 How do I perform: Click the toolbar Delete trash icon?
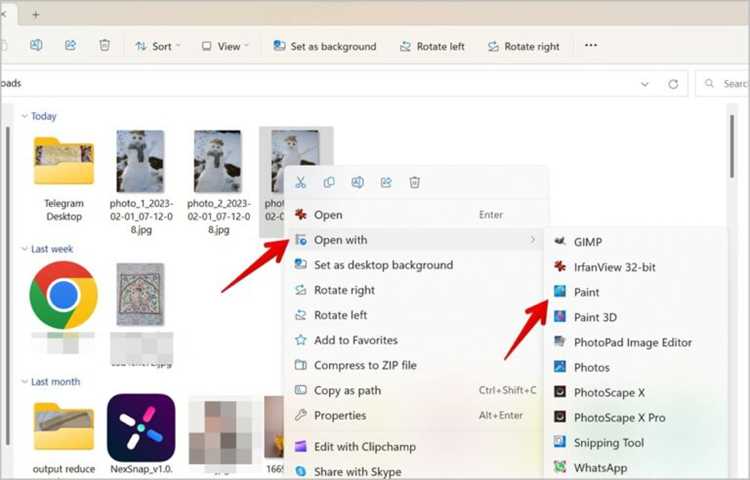tap(104, 45)
